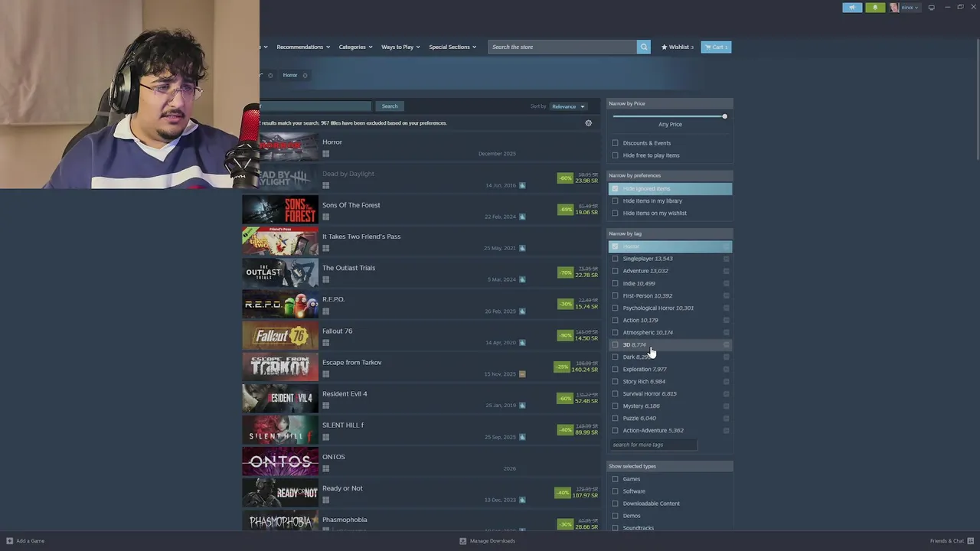Expand the Recommendations menu
Viewport: 980px width, 551px height.
tap(303, 47)
